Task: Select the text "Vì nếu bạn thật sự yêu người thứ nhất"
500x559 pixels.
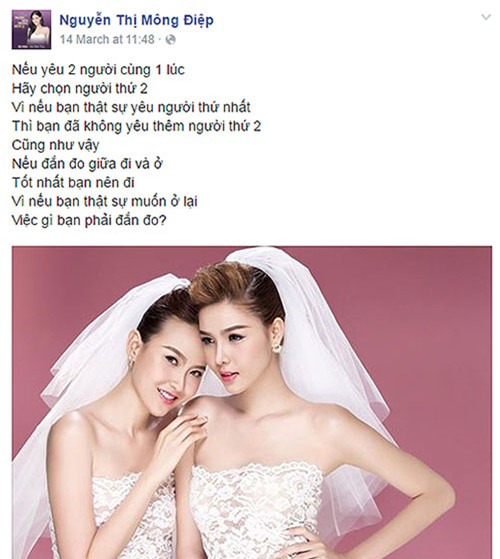Action: (131, 107)
